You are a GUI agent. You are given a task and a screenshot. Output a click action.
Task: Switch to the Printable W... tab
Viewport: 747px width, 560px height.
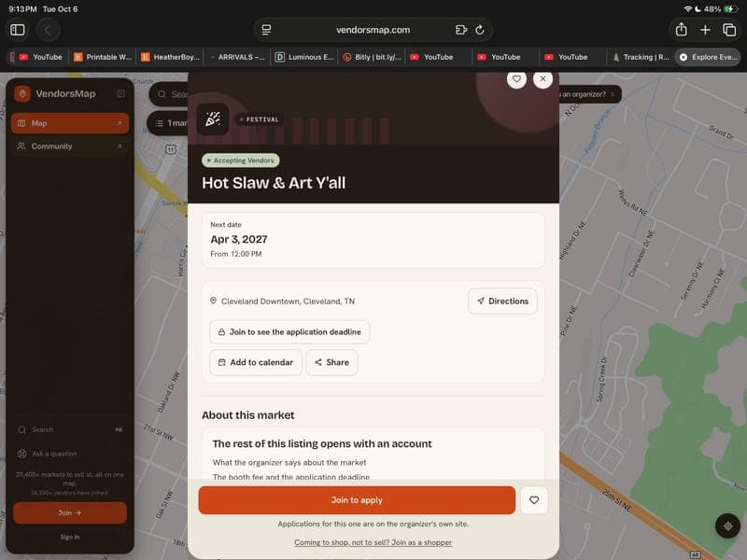(x=103, y=57)
